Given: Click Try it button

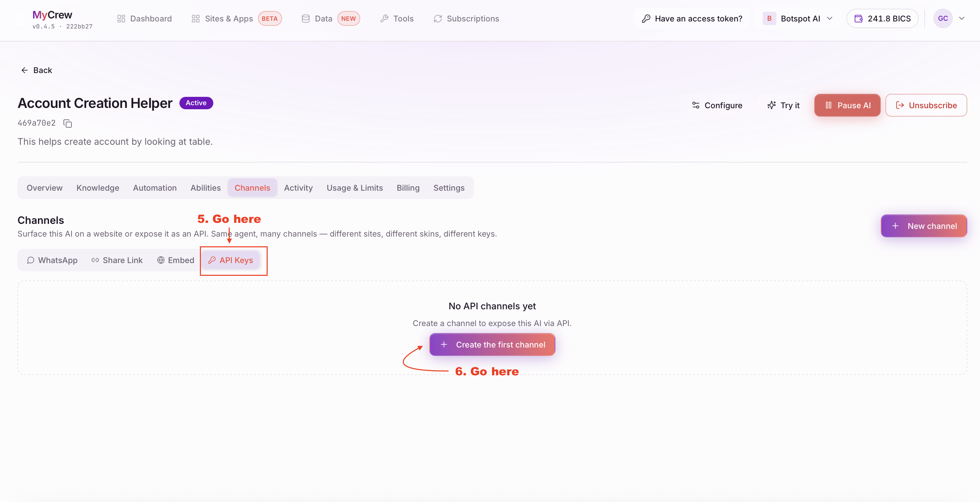Looking at the screenshot, I should tap(783, 105).
